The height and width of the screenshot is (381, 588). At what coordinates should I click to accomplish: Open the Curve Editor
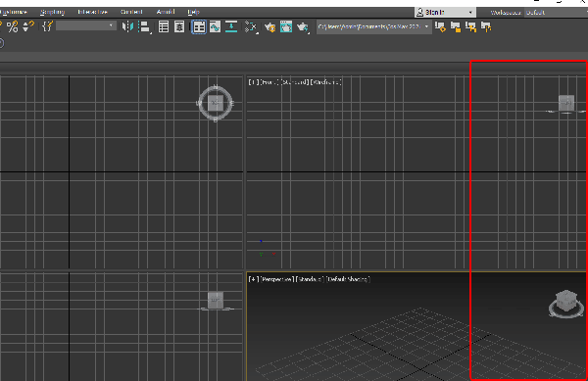[215, 27]
